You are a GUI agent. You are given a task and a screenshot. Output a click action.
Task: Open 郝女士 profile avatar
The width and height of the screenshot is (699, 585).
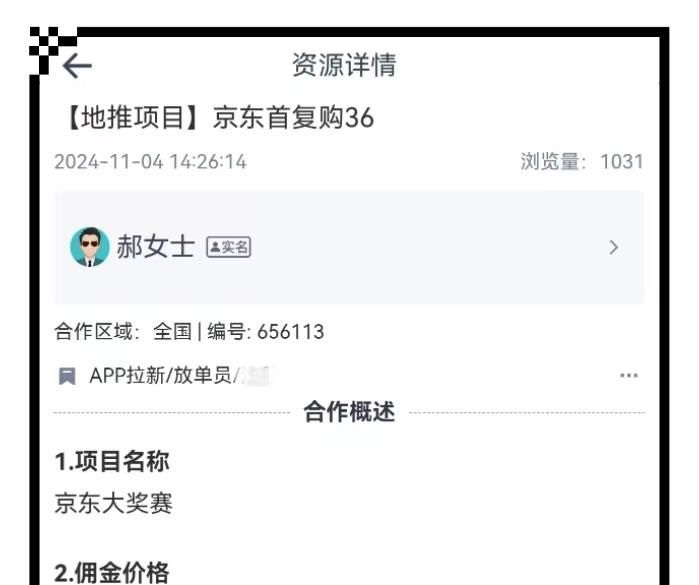click(x=90, y=247)
